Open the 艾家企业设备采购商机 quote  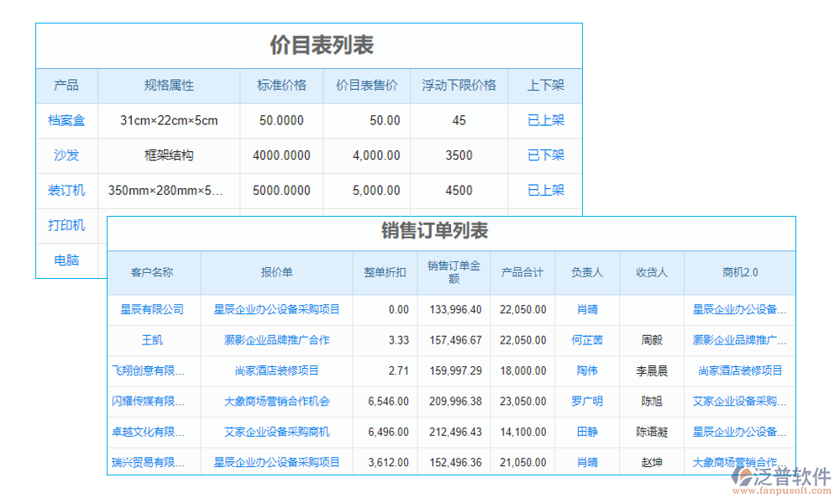(x=276, y=432)
